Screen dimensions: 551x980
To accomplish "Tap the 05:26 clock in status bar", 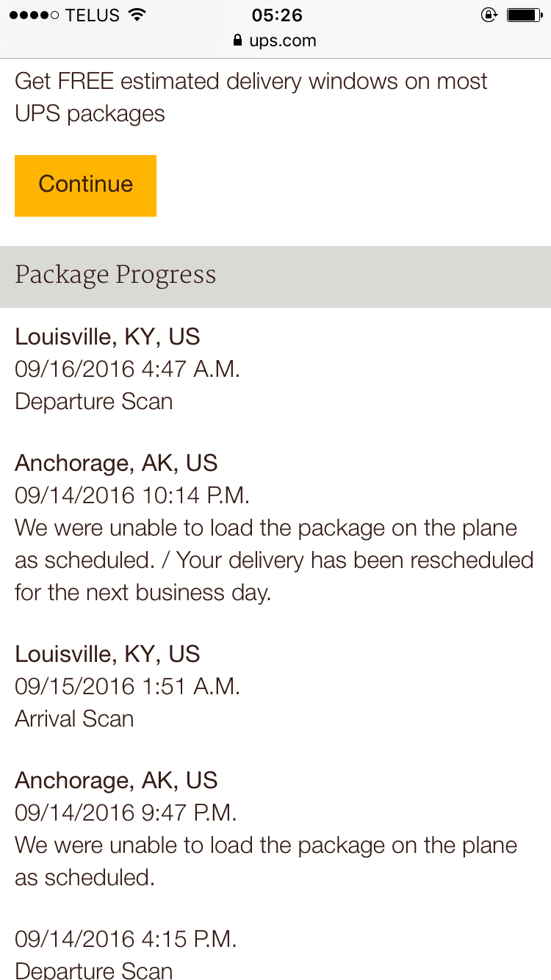I will pyautogui.click(x=276, y=15).
